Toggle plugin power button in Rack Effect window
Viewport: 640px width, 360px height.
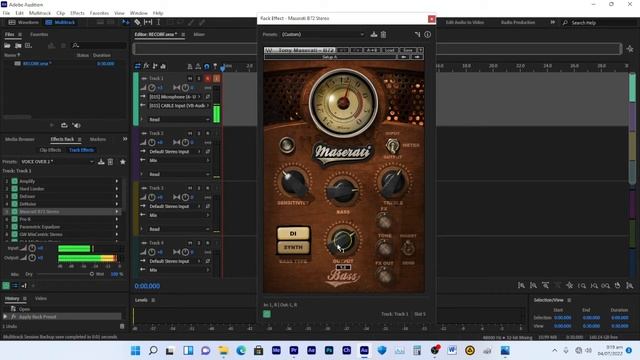coord(267,314)
